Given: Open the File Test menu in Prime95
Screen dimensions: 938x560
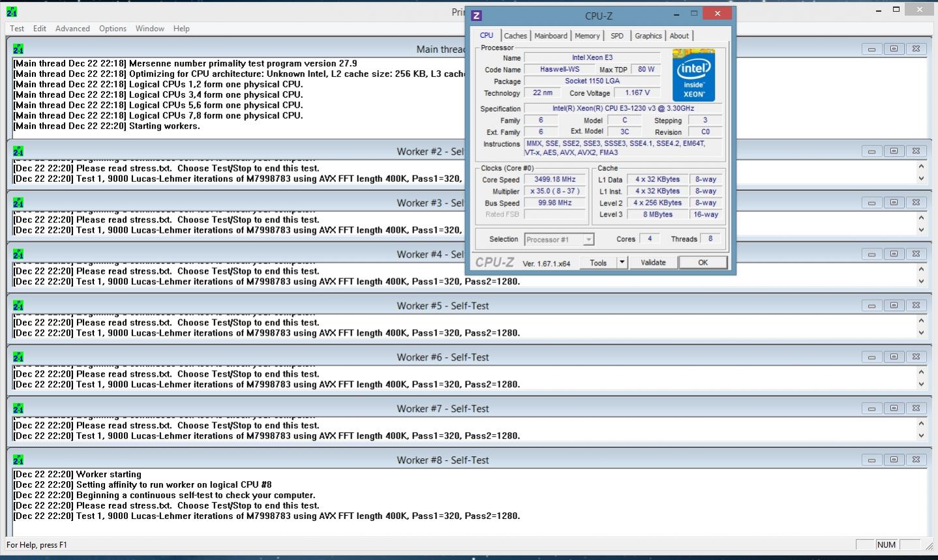Looking at the screenshot, I should pos(17,29).
